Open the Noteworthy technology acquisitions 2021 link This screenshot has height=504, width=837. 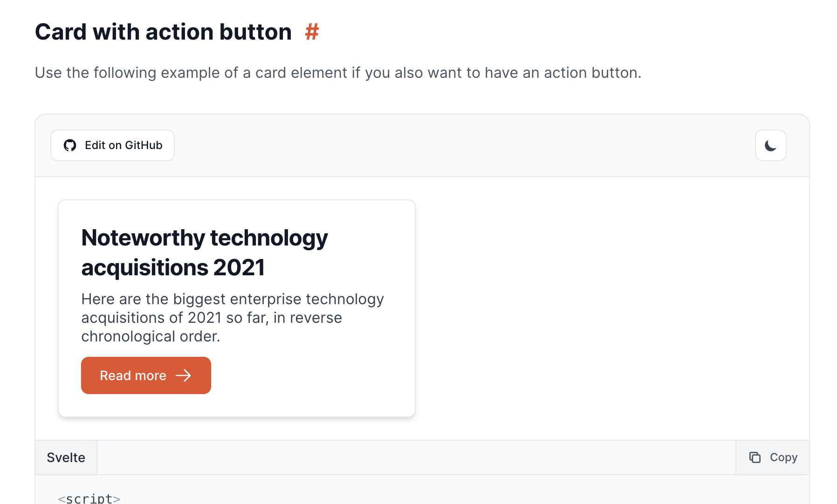point(204,252)
